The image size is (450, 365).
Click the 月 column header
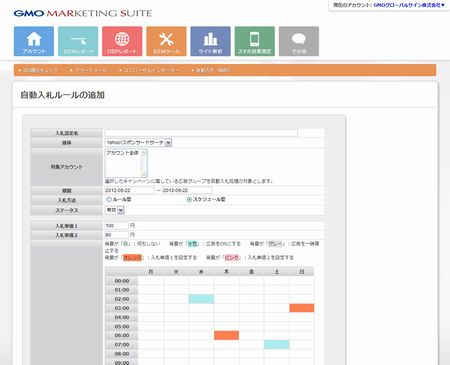151,271
